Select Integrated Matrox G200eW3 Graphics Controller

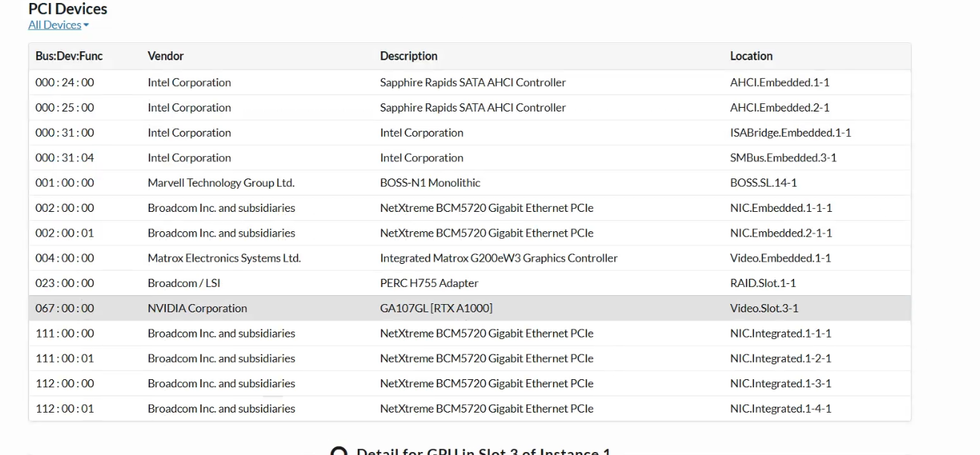coord(499,259)
